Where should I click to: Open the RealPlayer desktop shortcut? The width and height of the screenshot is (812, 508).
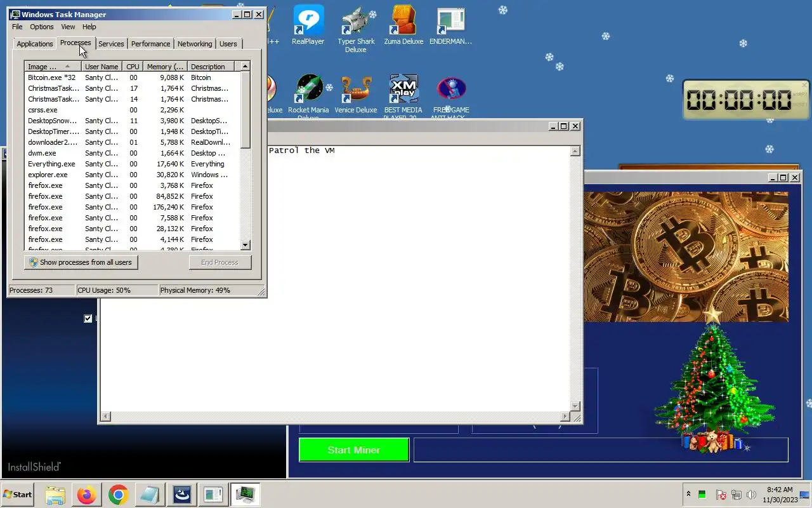pyautogui.click(x=308, y=26)
